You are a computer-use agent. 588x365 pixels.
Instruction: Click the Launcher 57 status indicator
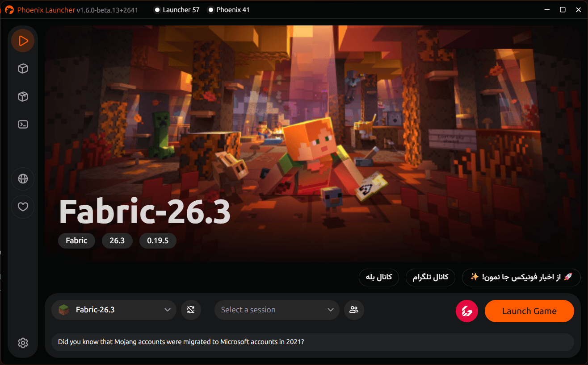click(177, 10)
